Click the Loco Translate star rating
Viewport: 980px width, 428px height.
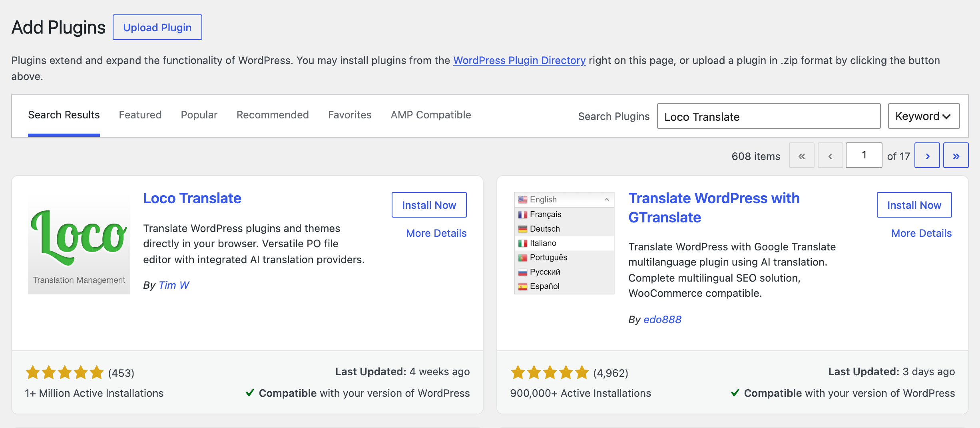tap(64, 372)
